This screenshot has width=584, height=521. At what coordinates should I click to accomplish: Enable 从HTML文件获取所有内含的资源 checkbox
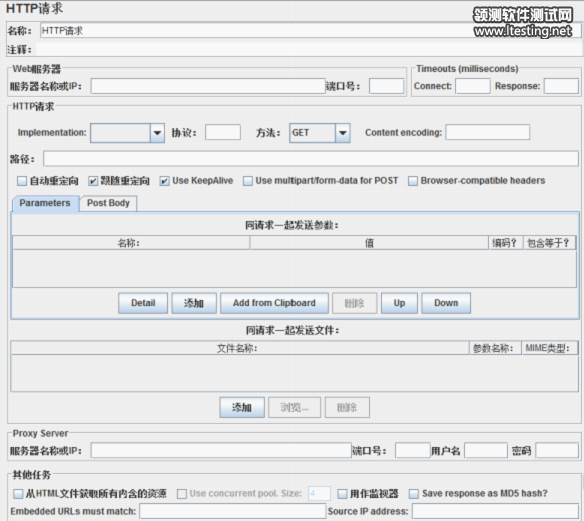tap(18, 494)
